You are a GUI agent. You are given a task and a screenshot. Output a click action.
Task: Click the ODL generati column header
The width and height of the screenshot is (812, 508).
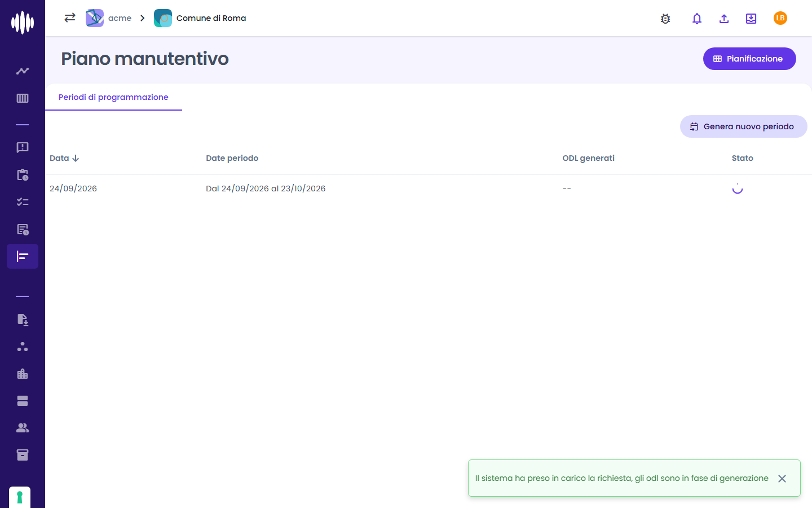point(589,158)
